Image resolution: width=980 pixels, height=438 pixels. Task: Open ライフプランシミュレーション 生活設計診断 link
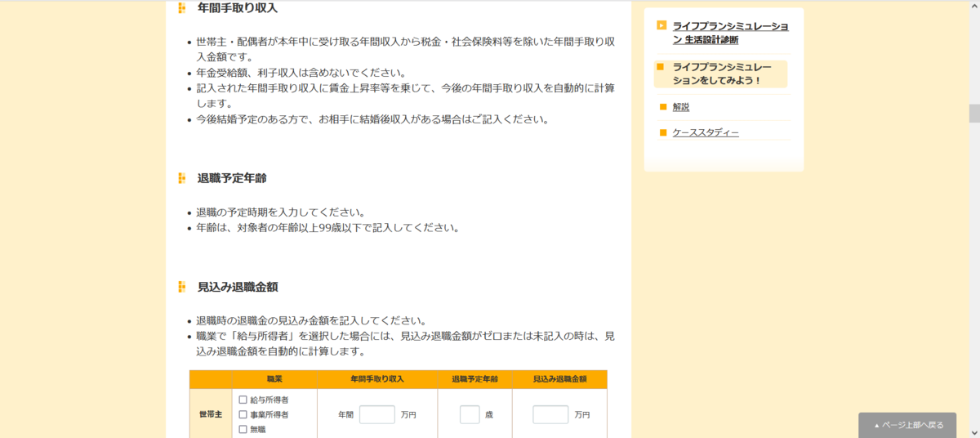[730, 33]
